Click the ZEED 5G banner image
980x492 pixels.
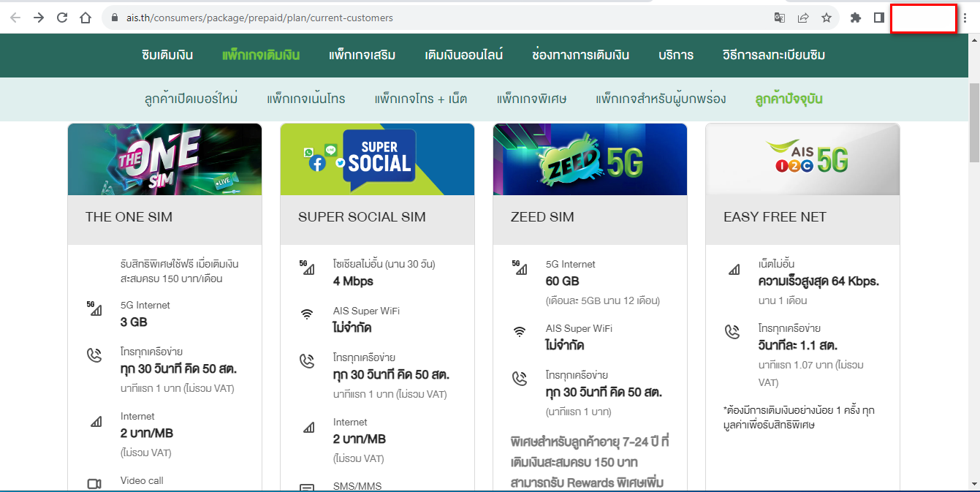(x=590, y=159)
